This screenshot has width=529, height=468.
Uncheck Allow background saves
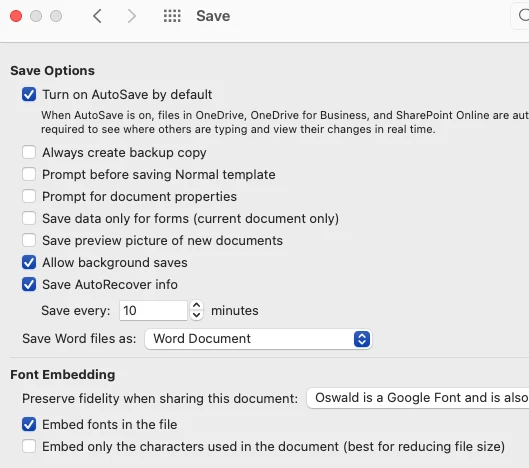click(x=29, y=263)
